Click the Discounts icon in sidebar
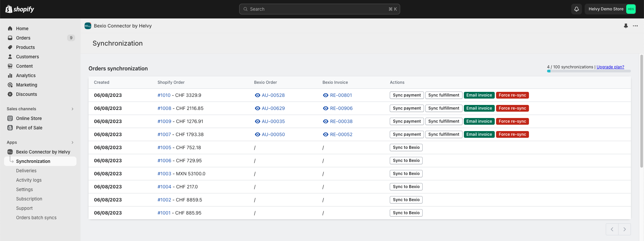The image size is (644, 241). pyautogui.click(x=10, y=94)
